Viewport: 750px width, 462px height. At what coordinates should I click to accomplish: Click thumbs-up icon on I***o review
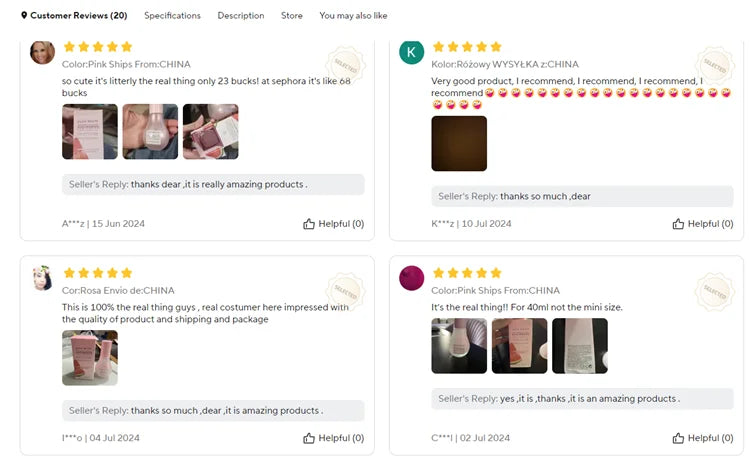tap(309, 438)
